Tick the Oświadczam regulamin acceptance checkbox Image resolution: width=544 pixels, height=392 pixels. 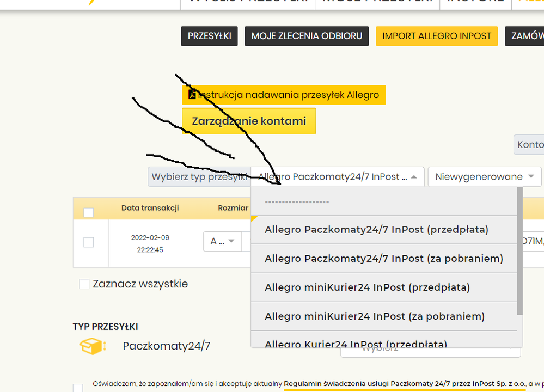pos(78,388)
